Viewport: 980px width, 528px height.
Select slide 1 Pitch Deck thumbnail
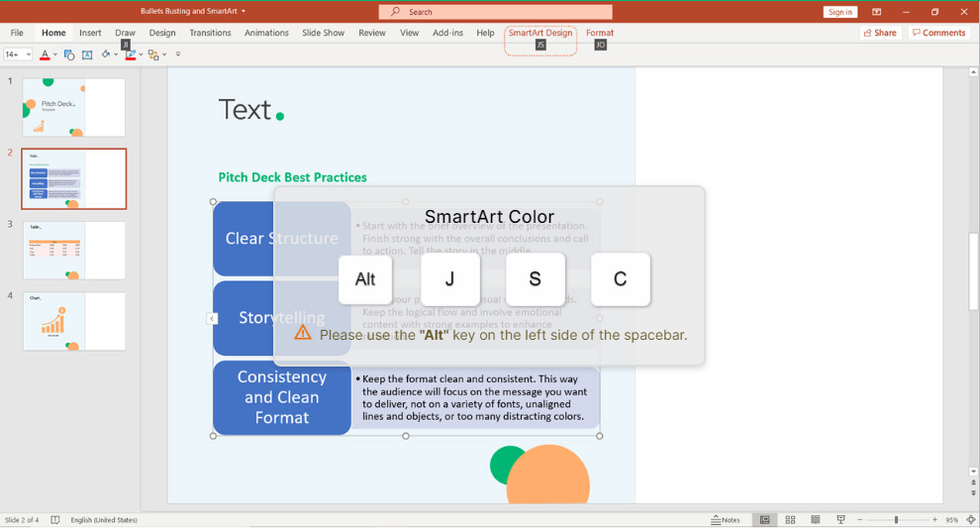tap(74, 107)
